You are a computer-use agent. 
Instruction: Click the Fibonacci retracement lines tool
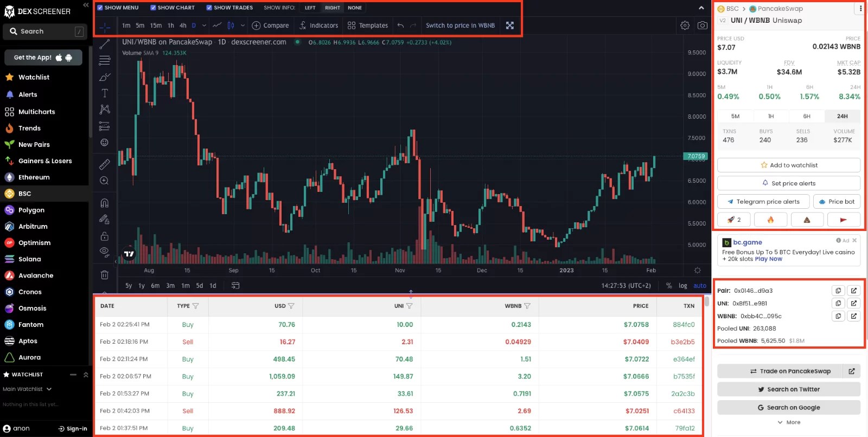[x=105, y=60]
